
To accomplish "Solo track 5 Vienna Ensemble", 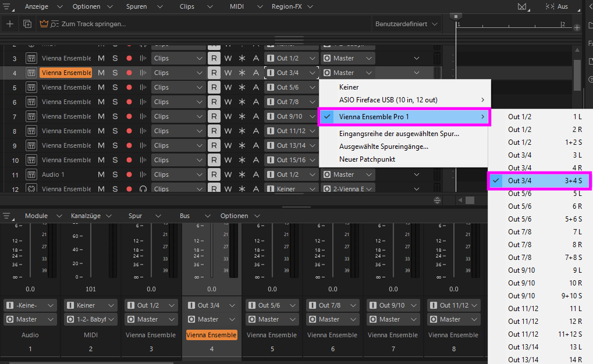I will 115,87.
